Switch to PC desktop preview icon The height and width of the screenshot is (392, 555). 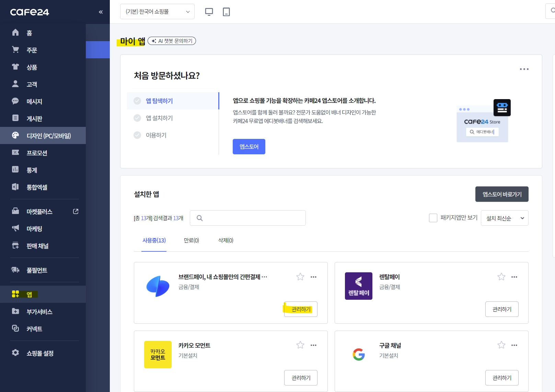(209, 12)
